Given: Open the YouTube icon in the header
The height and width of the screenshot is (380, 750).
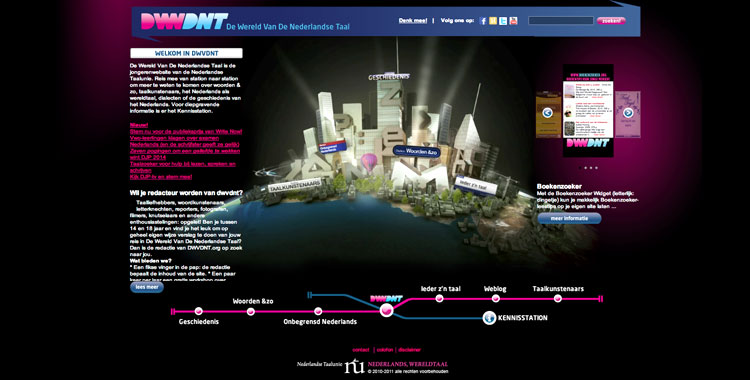Looking at the screenshot, I should [x=513, y=21].
